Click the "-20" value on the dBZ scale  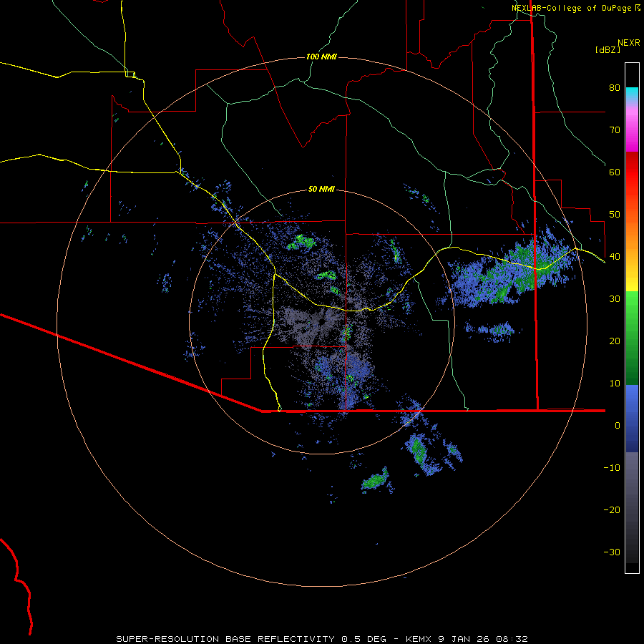pyautogui.click(x=612, y=510)
